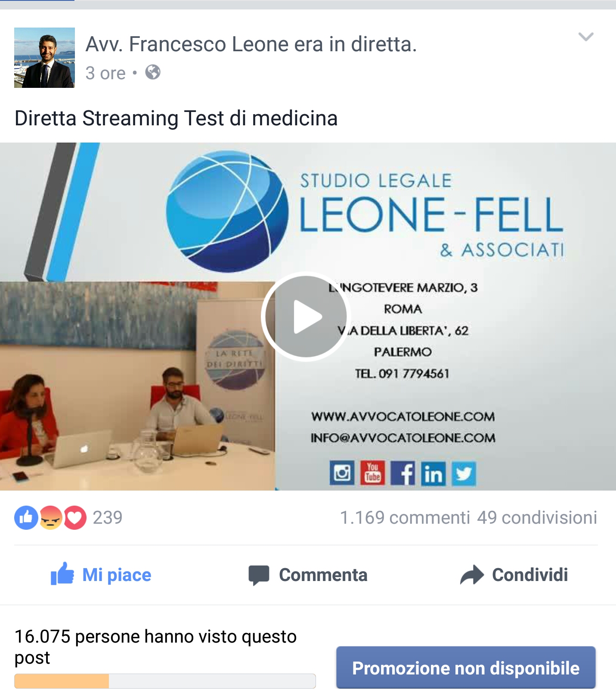Image resolution: width=616 pixels, height=696 pixels.
Task: Open the post options chevron menu
Action: point(586,37)
